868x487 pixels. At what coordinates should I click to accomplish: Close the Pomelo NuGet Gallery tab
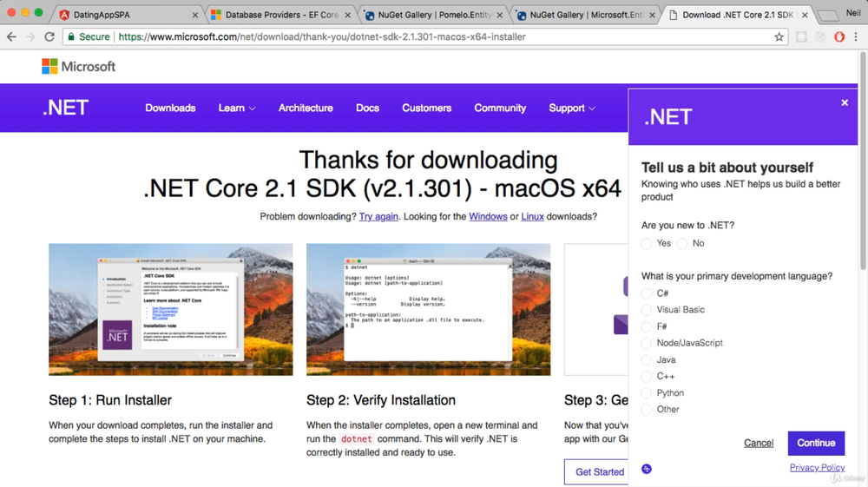point(500,15)
